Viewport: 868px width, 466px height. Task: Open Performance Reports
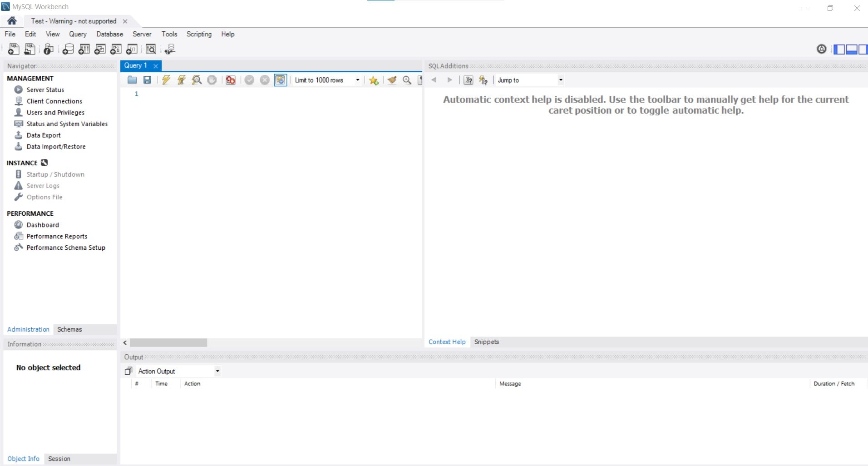coord(57,236)
